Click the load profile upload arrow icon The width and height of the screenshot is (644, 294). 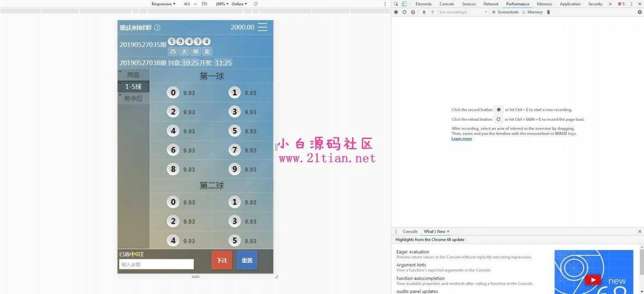click(424, 12)
